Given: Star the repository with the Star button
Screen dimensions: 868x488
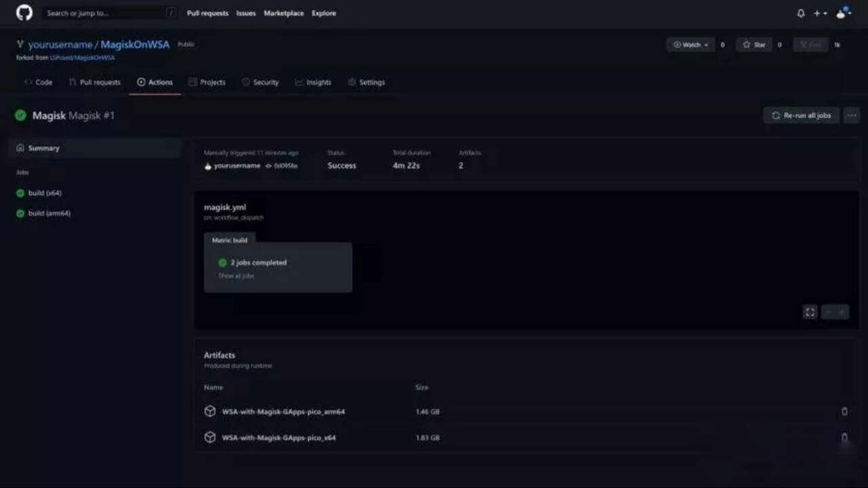Looking at the screenshot, I should click(754, 45).
